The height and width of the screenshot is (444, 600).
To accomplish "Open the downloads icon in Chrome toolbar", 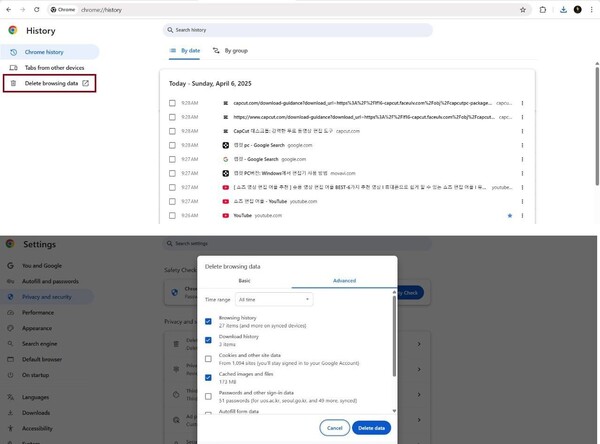I will 562,9.
